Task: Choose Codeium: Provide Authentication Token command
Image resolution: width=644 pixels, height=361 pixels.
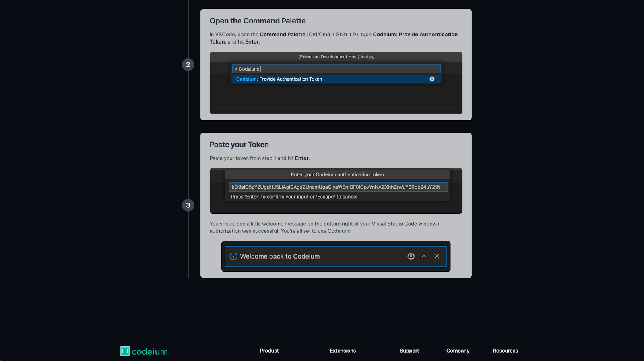Action: point(279,79)
